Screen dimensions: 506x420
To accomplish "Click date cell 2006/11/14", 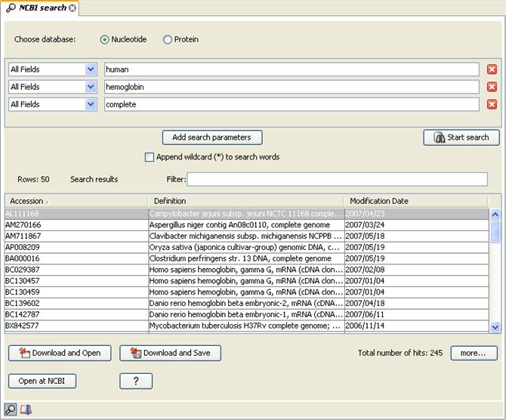I will pyautogui.click(x=417, y=326).
